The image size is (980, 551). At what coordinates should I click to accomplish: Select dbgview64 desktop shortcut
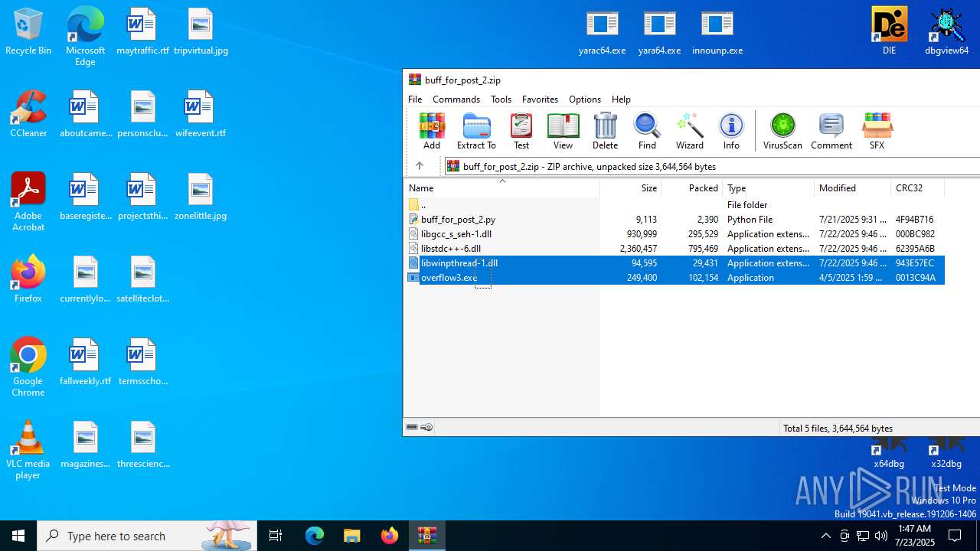click(x=946, y=32)
